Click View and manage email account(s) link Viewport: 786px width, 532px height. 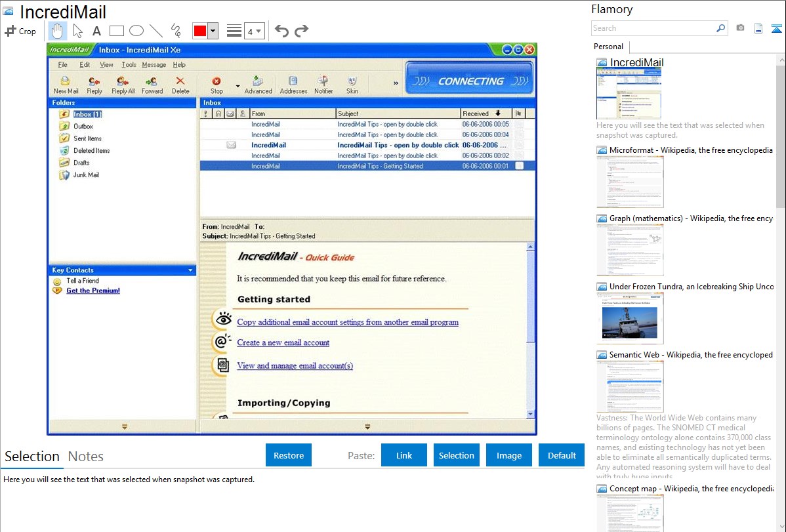point(295,365)
